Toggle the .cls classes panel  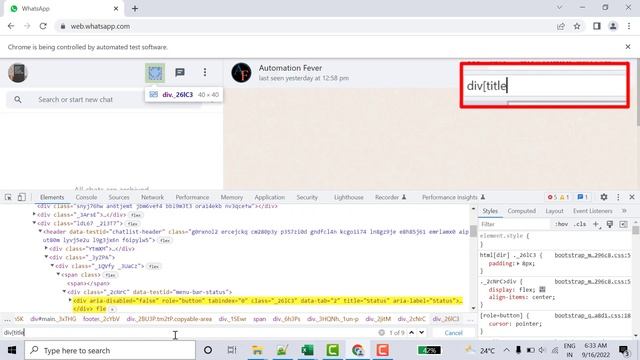[580, 224]
